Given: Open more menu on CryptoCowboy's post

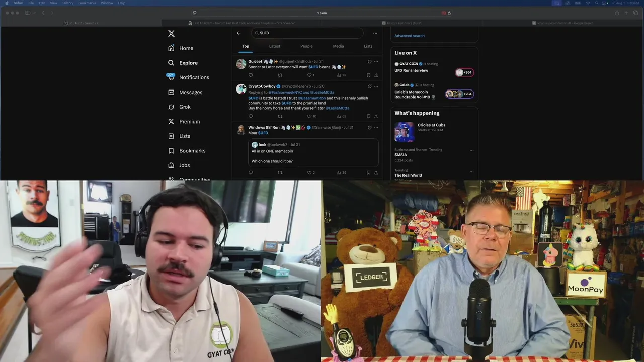Looking at the screenshot, I should [376, 86].
